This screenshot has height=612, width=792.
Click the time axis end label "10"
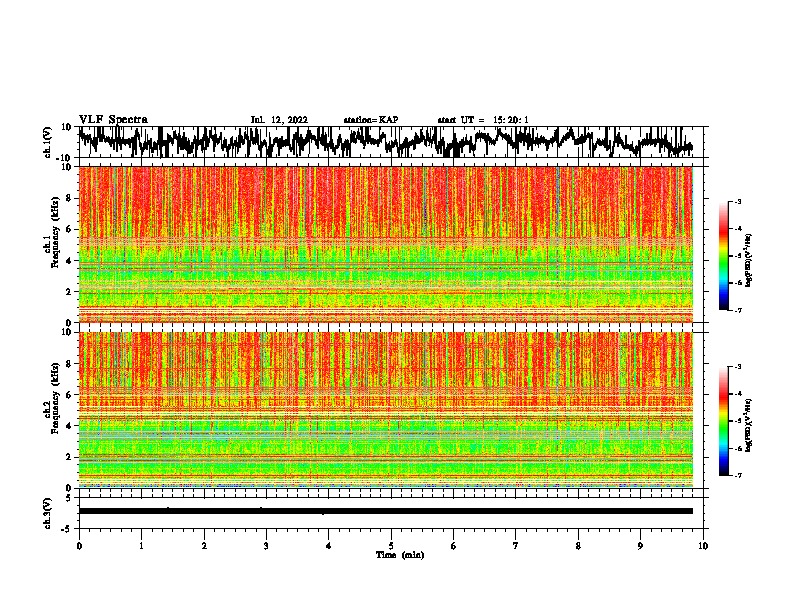703,546
